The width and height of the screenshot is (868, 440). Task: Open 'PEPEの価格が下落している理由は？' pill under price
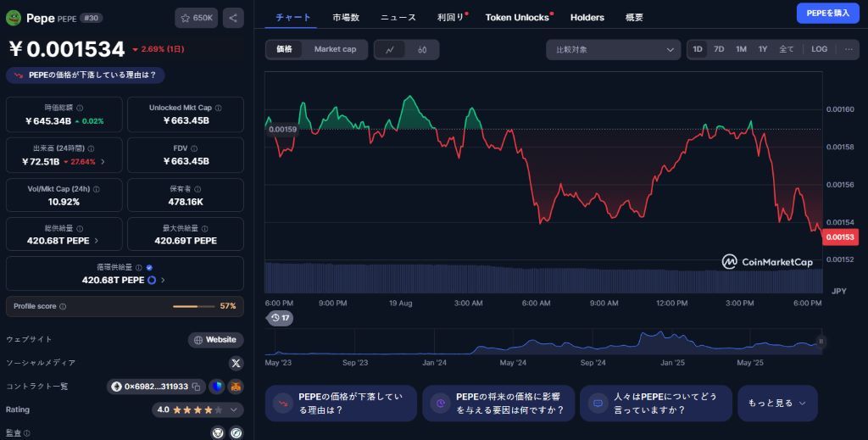(x=86, y=75)
